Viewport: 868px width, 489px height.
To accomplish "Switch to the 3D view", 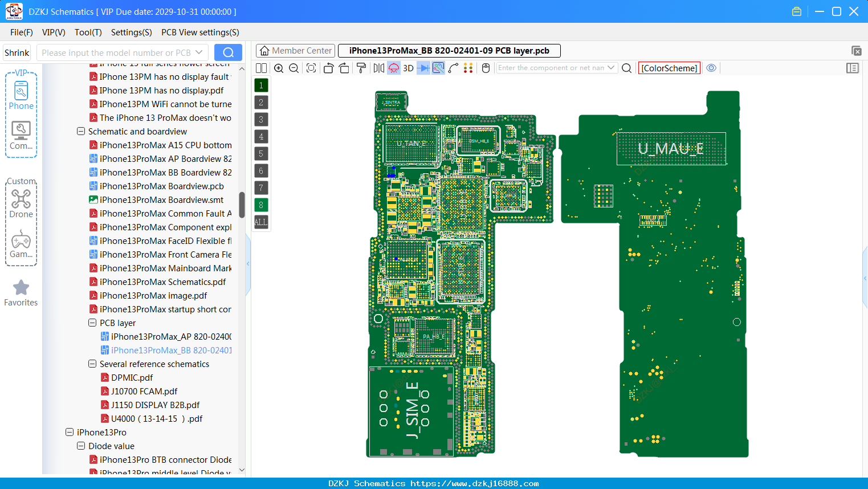I will pos(409,68).
